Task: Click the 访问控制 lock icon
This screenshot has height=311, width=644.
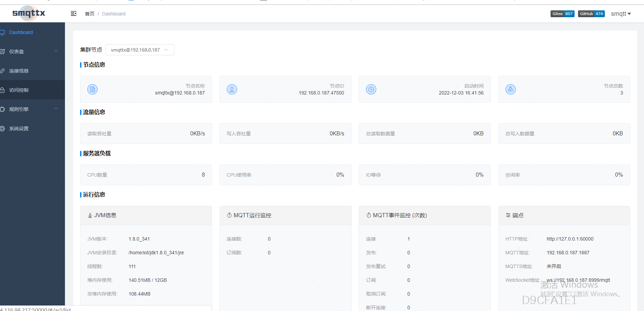Action: 2,90
